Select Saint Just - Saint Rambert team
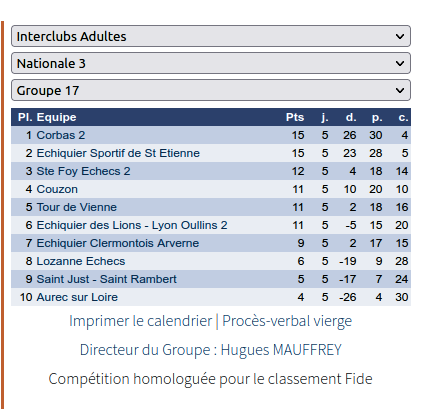This screenshot has width=425, height=409. pyautogui.click(x=106, y=279)
